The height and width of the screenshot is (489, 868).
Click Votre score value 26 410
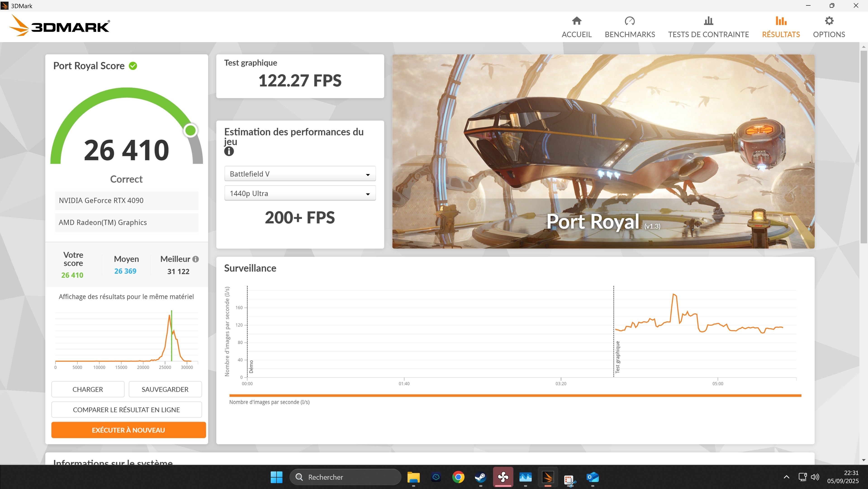[x=72, y=275]
